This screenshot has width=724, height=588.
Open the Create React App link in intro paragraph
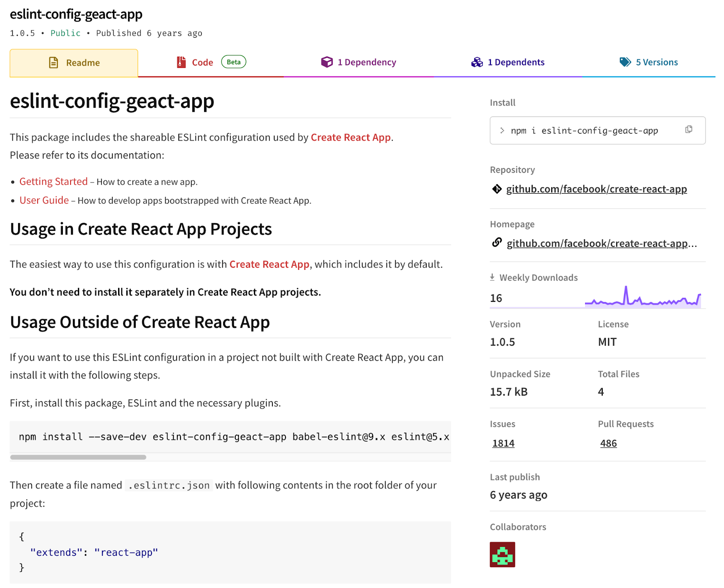pyautogui.click(x=351, y=138)
